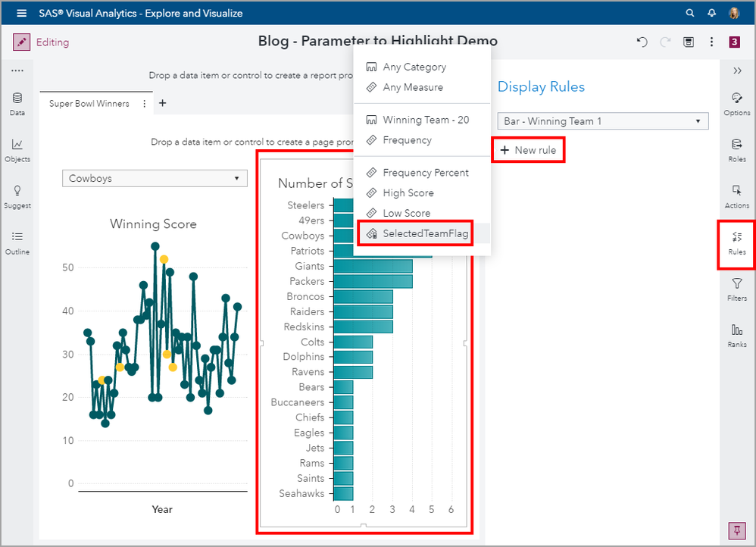Collapse the right side panel
This screenshot has height=547, width=756.
[736, 70]
